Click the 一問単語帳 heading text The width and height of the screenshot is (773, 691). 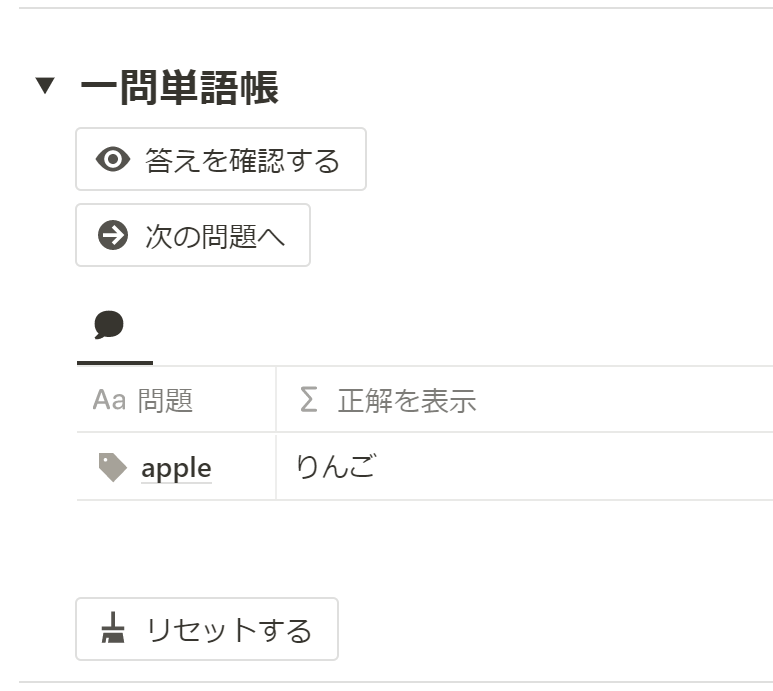[179, 88]
